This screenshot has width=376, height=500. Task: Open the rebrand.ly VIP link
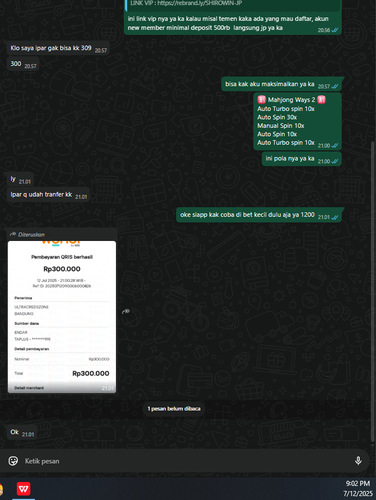tap(200, 3)
